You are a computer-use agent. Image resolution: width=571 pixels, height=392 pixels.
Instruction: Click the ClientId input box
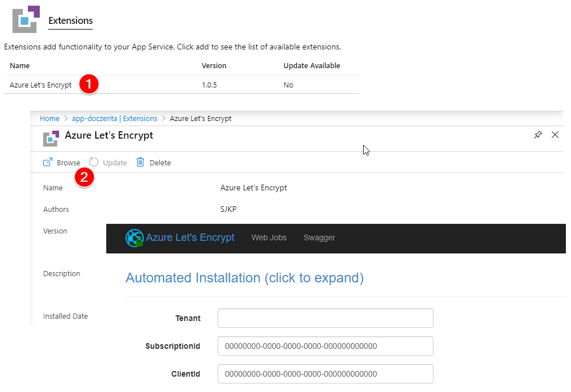[325, 374]
